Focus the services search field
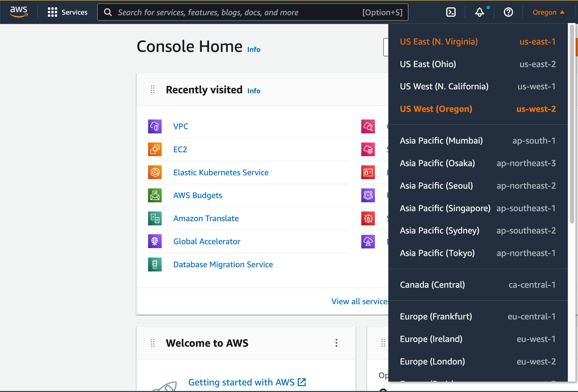This screenshot has height=392, width=578. click(253, 12)
